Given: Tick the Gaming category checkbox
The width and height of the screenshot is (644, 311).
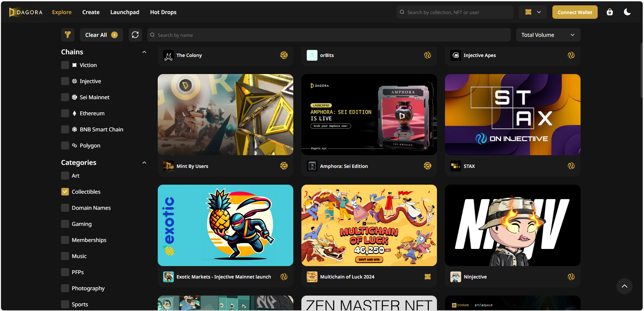Looking at the screenshot, I should click(65, 224).
